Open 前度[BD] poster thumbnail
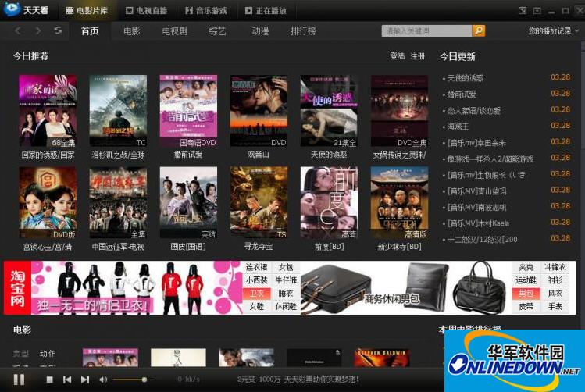The height and width of the screenshot is (392, 585). pos(329,202)
